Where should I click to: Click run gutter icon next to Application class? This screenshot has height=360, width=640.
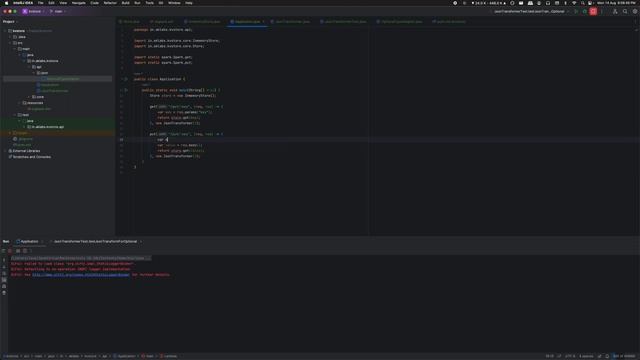tap(126, 79)
